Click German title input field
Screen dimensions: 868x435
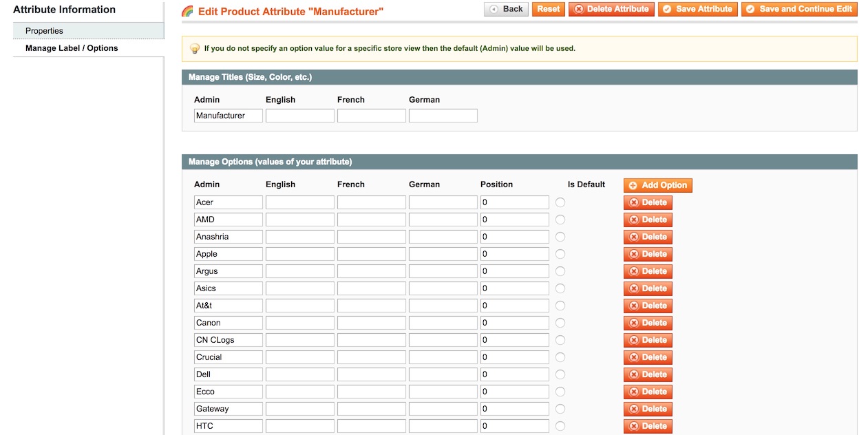pos(443,116)
